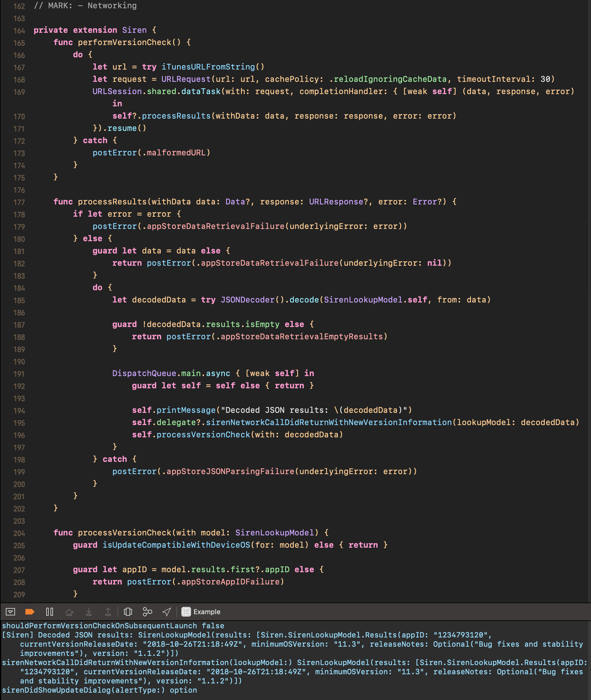Click sirenDidShowUpdateDialog console output line

[99, 690]
